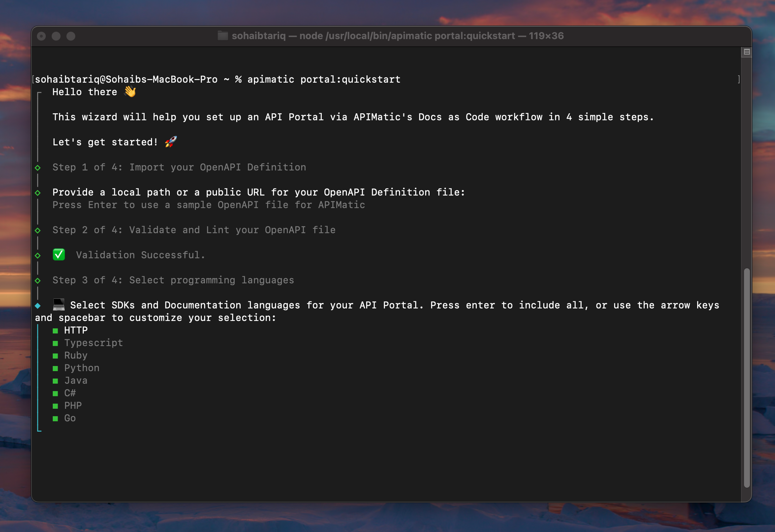Toggle the PHP language checkbox

55,406
